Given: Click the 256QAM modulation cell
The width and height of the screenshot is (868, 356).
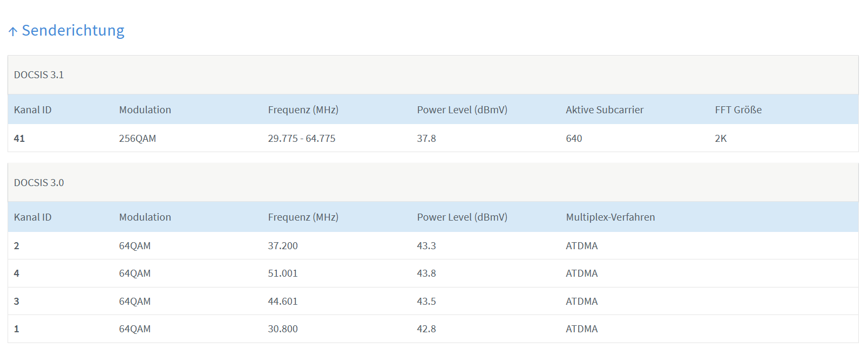Looking at the screenshot, I should click(137, 139).
